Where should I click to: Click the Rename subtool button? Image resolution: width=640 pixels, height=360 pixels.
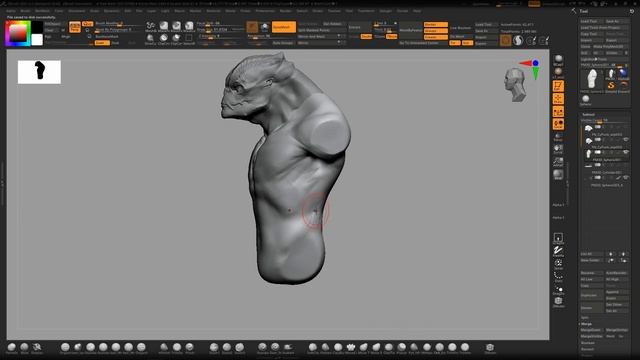(591, 273)
